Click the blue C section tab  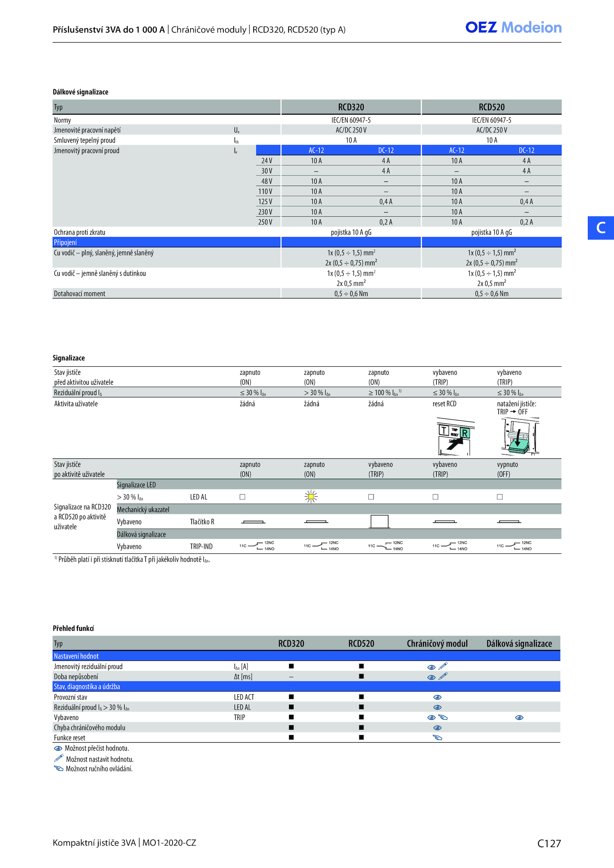tap(601, 228)
